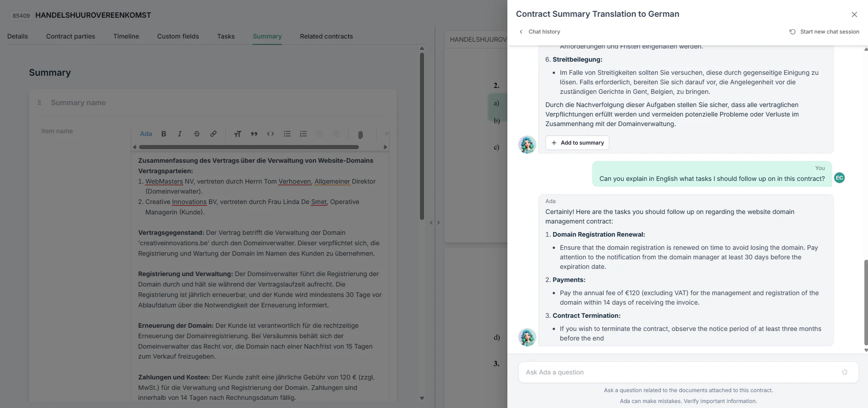Apply Italic formatting in the editor toolbar

click(x=179, y=134)
